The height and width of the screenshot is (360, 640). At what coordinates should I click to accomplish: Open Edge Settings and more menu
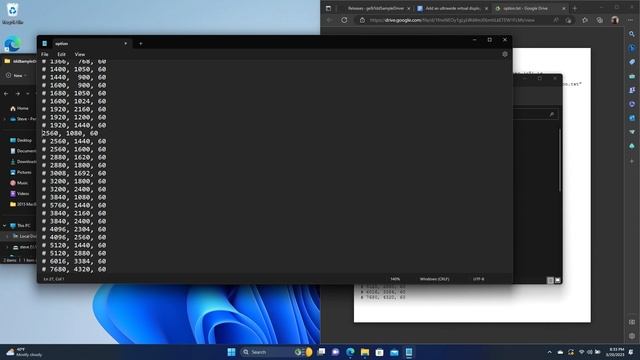click(x=631, y=20)
